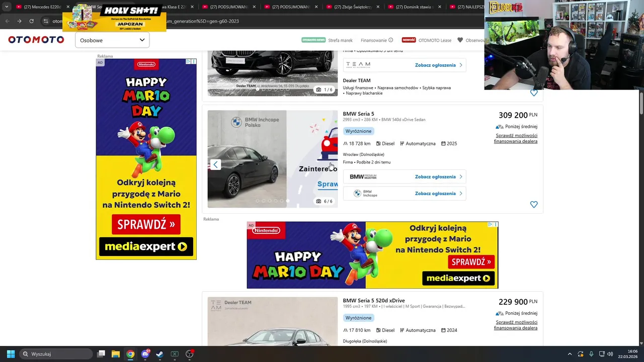Click the info icon beside Finansowanie
This screenshot has height=362, width=644.
[x=391, y=40]
